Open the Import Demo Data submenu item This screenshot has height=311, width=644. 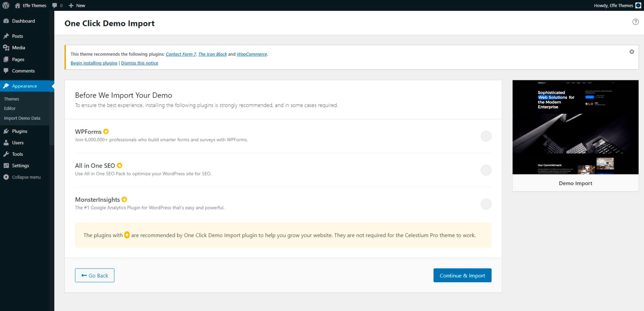click(22, 118)
